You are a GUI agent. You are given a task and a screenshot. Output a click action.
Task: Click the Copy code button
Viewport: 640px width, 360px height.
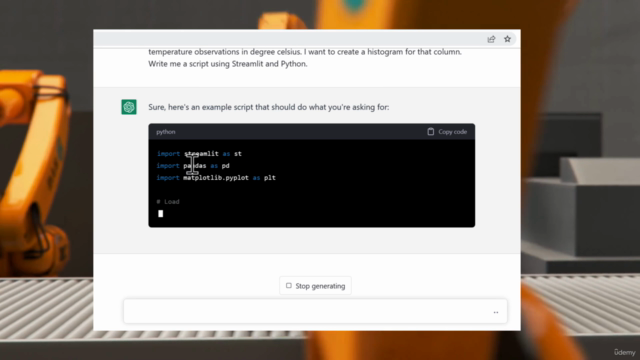click(x=447, y=131)
